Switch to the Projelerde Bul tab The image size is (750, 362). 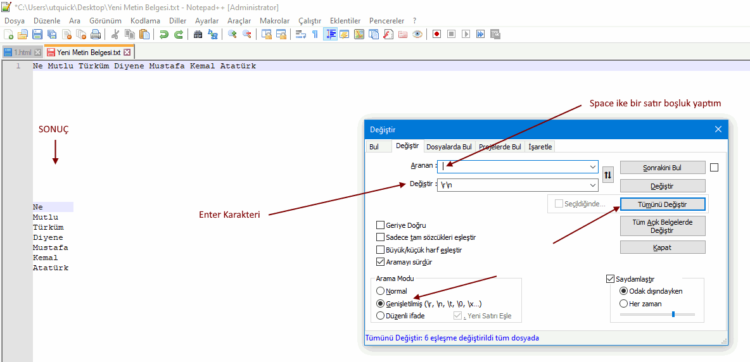[x=500, y=147]
